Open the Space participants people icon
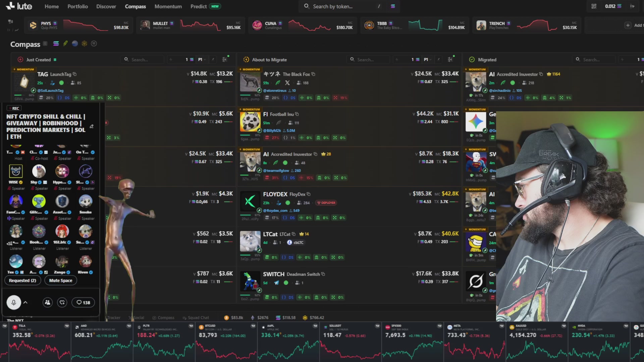 (x=48, y=302)
